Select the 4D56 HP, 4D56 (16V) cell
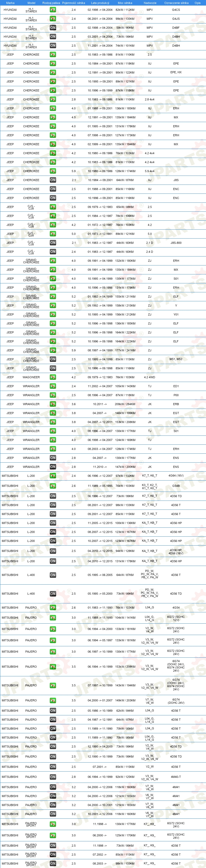The height and width of the screenshot is (868, 206). point(176,552)
